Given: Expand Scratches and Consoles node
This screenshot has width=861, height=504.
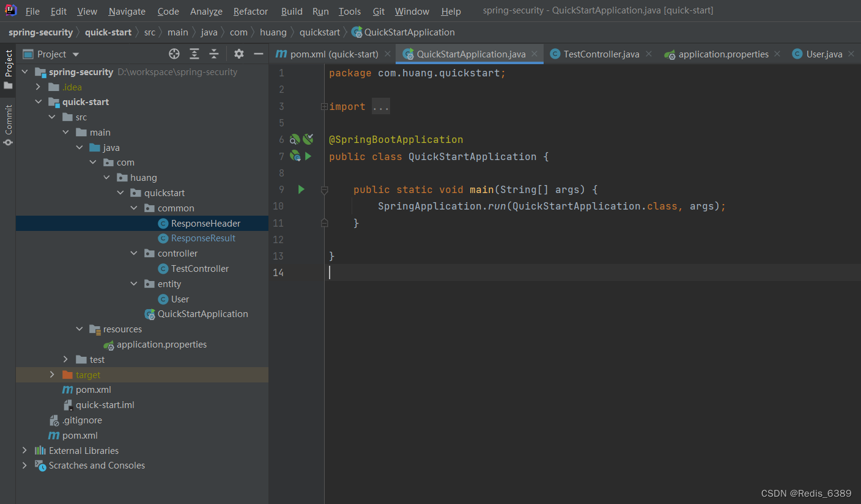Looking at the screenshot, I should 25,466.
